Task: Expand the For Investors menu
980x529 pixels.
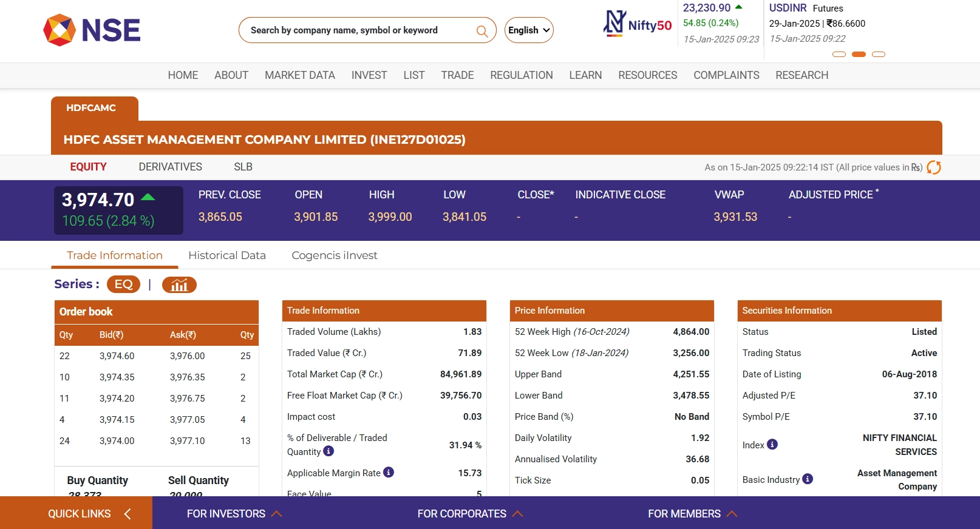Action: [234, 514]
